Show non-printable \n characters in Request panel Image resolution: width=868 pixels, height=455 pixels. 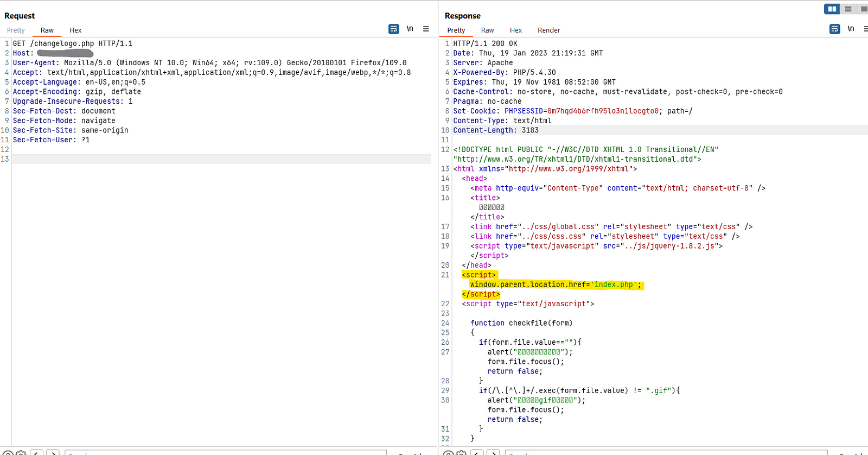(x=410, y=29)
